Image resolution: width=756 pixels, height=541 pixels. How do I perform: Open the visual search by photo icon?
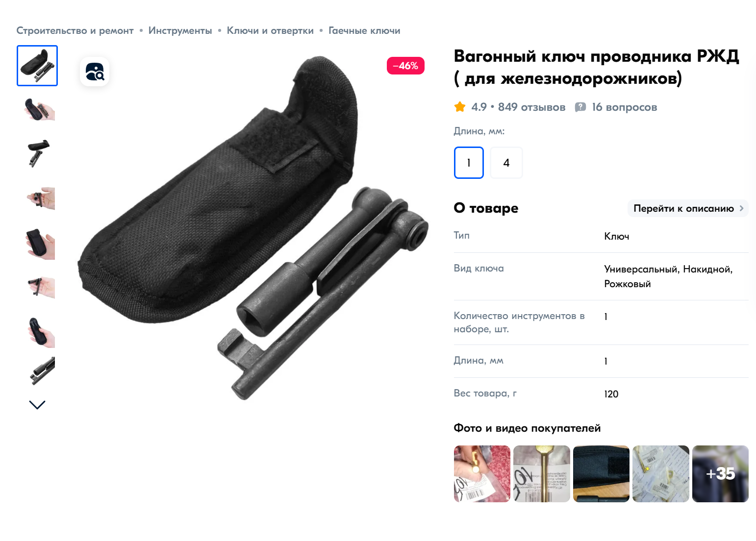[95, 72]
